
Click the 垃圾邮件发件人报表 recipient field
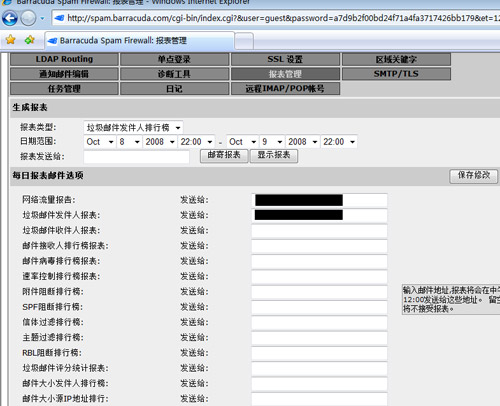(x=319, y=215)
